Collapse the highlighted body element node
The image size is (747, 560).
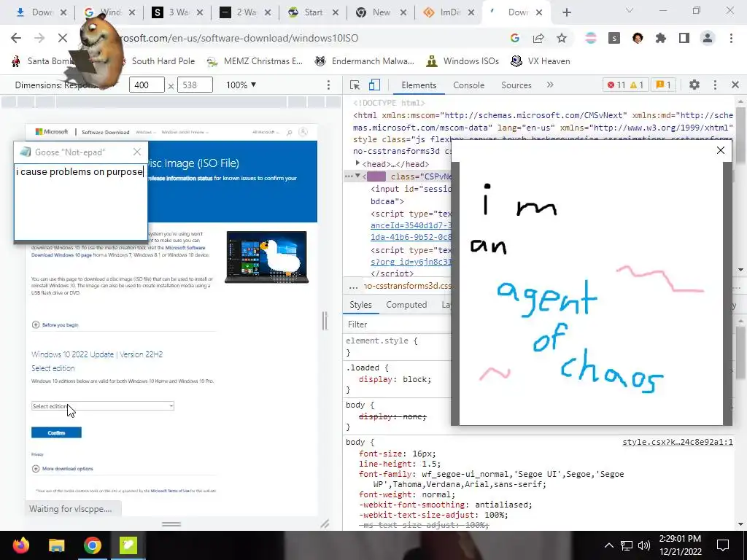[357, 176]
